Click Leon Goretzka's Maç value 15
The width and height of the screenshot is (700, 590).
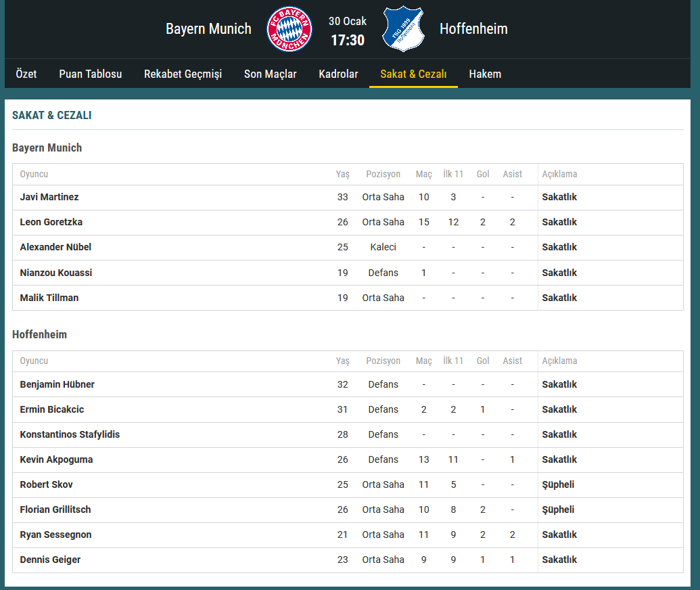click(x=423, y=222)
